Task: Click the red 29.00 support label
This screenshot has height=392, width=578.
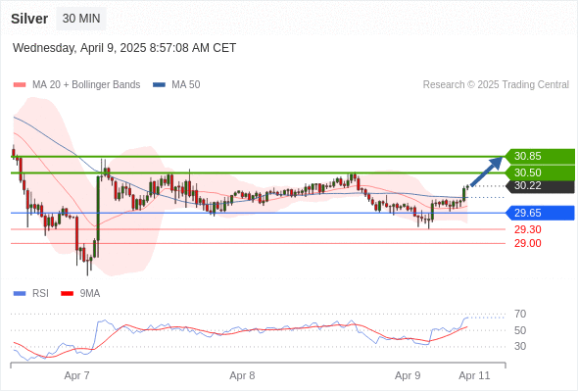Action: (x=528, y=243)
